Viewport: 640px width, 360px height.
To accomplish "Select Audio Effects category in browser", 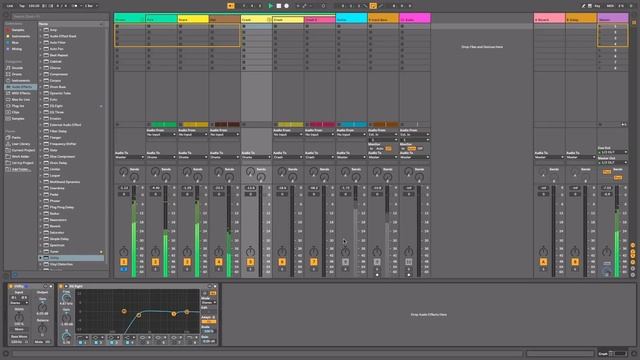I will [19, 87].
